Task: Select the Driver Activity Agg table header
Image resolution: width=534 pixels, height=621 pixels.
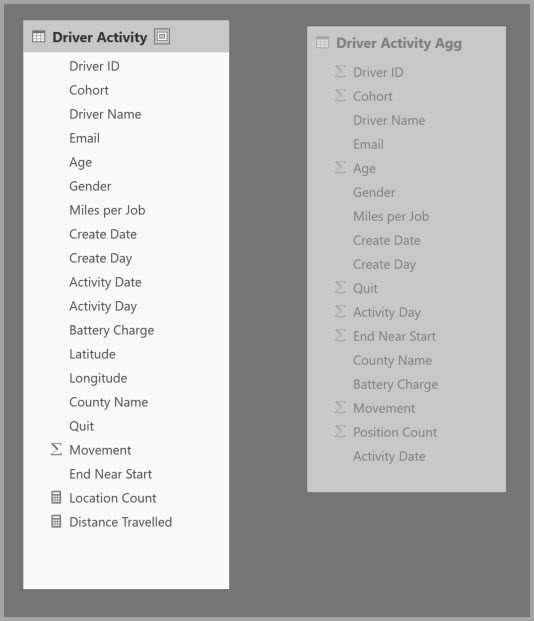Action: pos(406,43)
